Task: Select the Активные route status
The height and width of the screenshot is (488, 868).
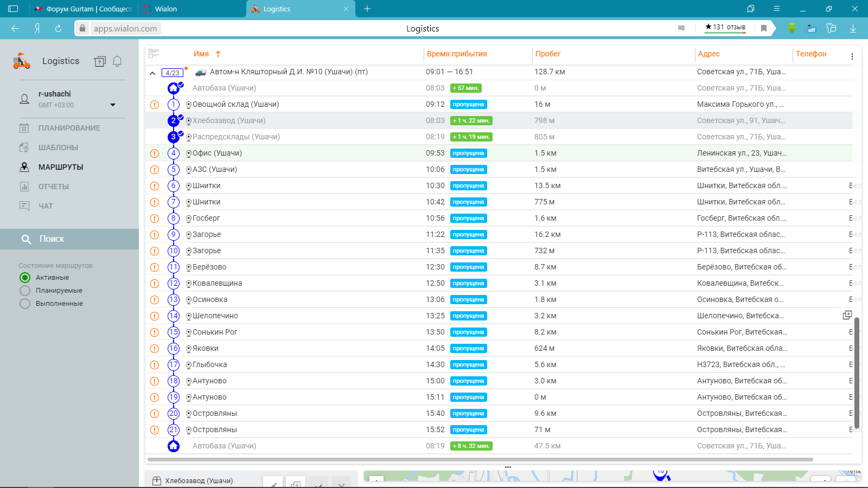Action: click(x=25, y=278)
